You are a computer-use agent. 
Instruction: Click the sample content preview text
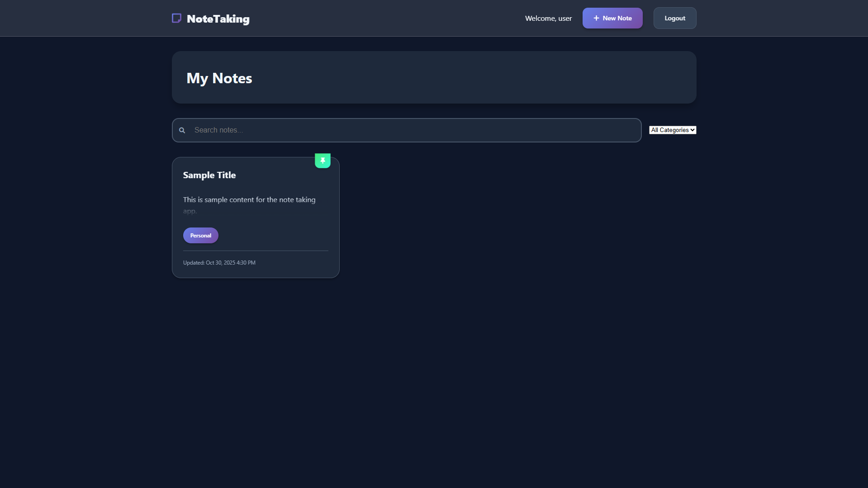249,199
